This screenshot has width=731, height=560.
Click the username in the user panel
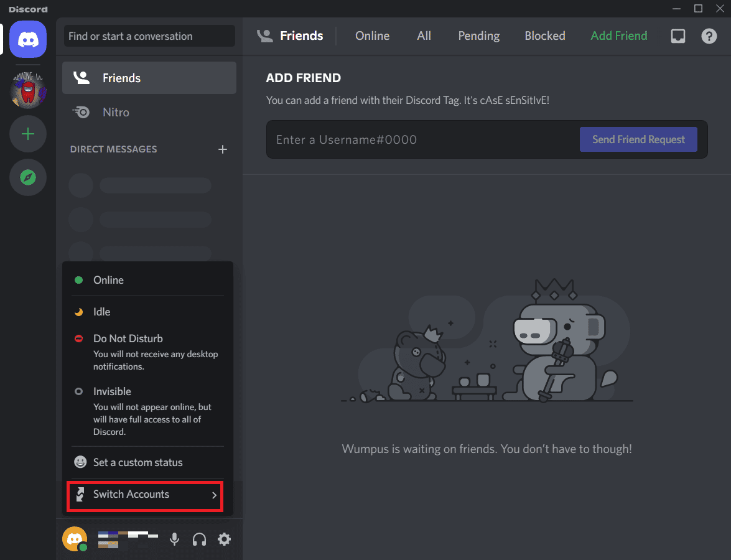(128, 539)
